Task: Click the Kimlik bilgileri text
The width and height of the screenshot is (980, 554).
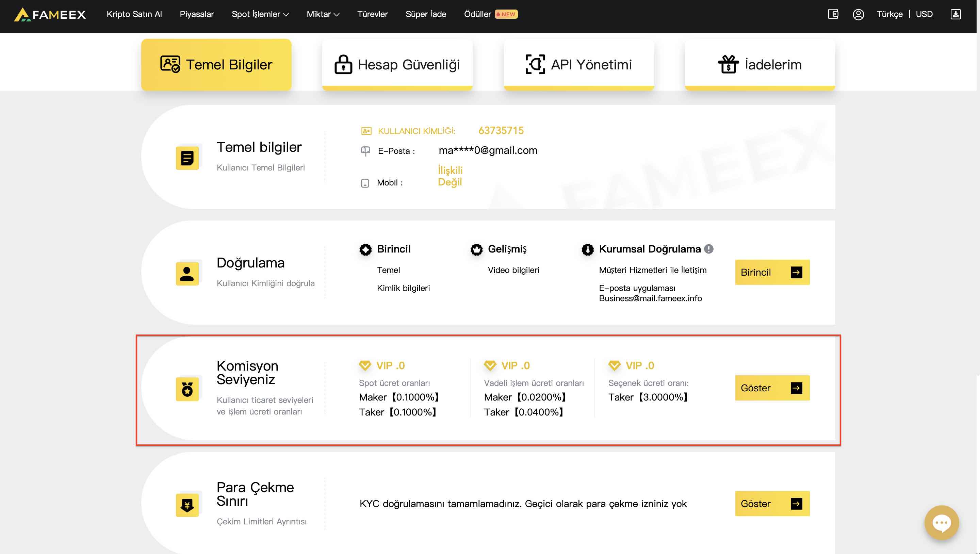Action: 403,288
